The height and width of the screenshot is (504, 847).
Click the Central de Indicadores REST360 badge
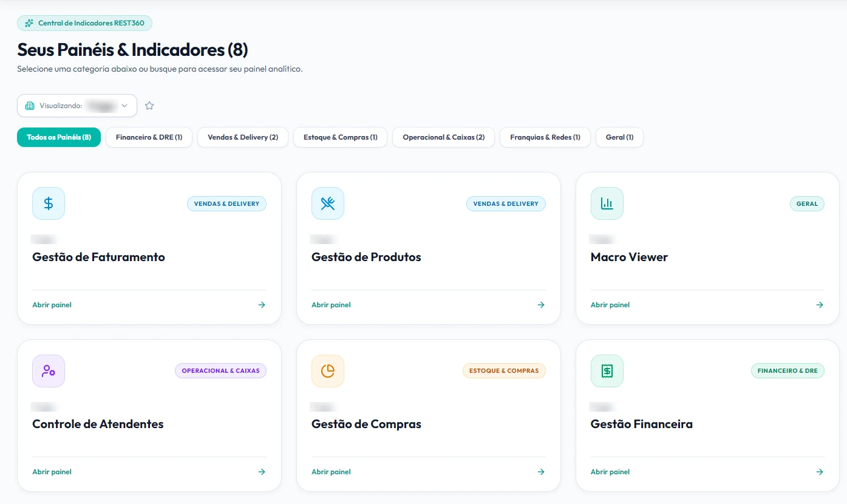tap(84, 23)
